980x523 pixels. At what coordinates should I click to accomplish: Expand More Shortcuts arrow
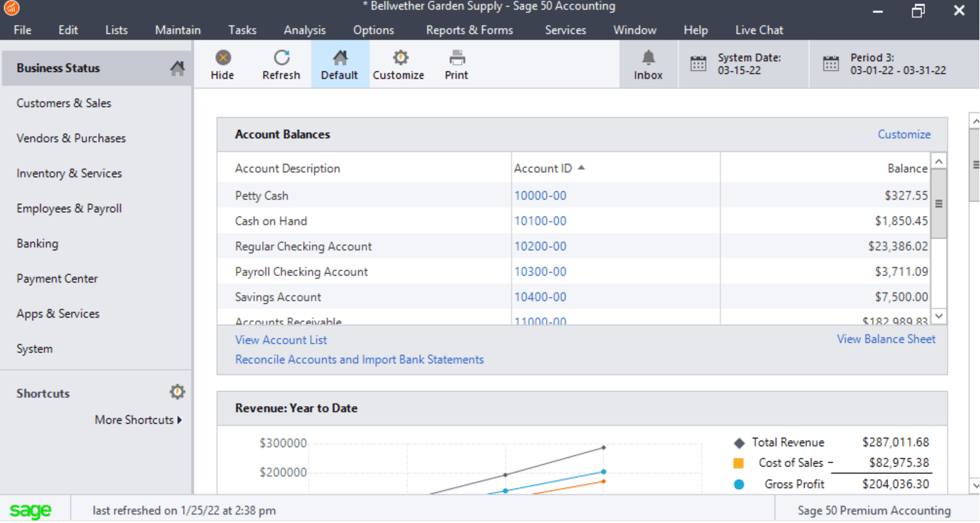click(179, 420)
